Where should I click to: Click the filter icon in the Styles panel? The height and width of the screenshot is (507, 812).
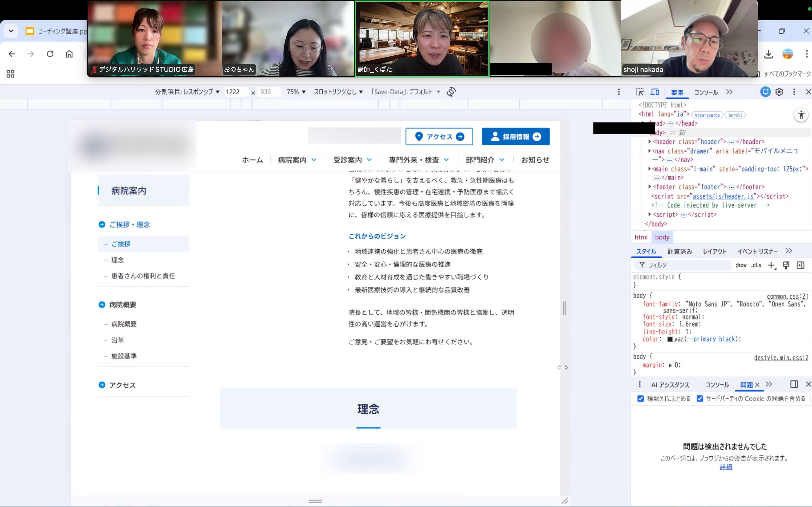642,265
